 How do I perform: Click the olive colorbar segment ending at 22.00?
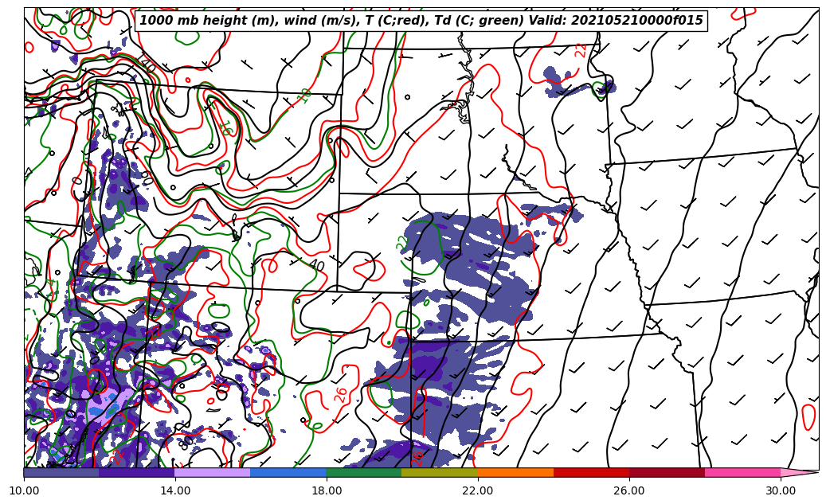click(440, 472)
